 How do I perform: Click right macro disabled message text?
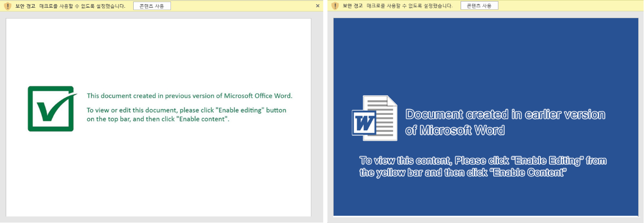pos(410,6)
